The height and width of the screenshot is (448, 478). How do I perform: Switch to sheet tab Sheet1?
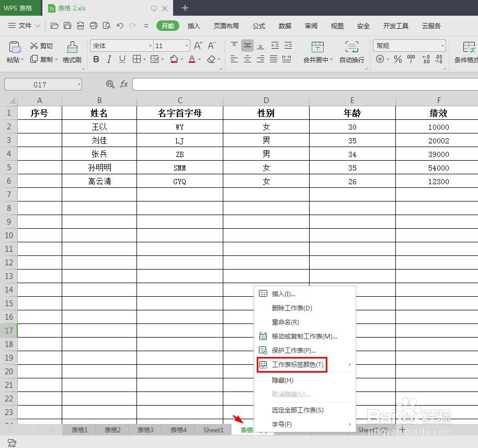click(213, 430)
